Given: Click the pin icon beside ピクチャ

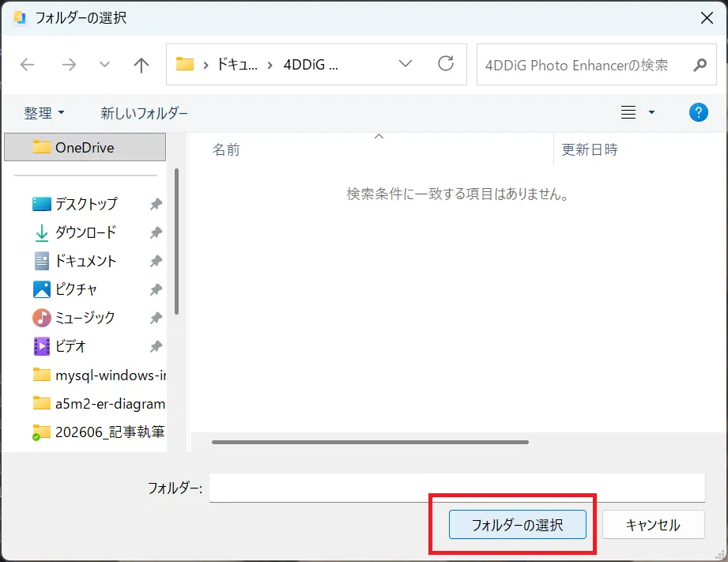Looking at the screenshot, I should [x=156, y=289].
